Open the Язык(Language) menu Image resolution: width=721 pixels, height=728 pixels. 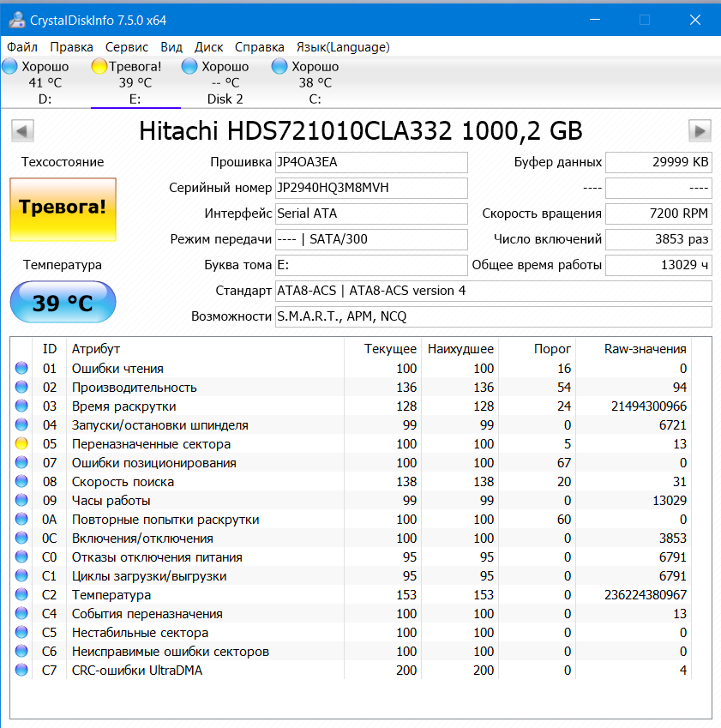[343, 47]
